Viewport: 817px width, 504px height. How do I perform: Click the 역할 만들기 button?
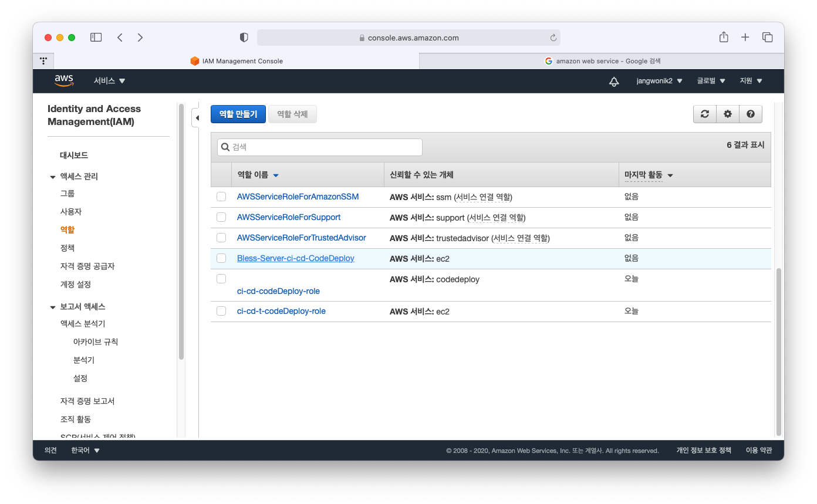point(238,114)
